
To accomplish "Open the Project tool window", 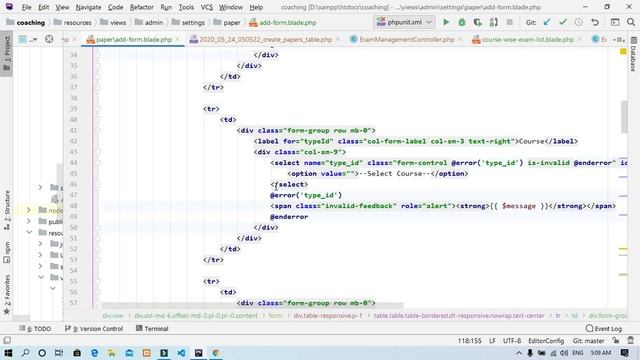I will click(x=7, y=54).
